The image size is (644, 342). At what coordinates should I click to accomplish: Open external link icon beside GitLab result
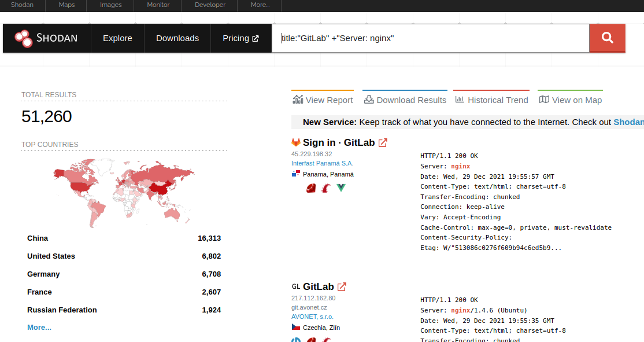pyautogui.click(x=342, y=286)
